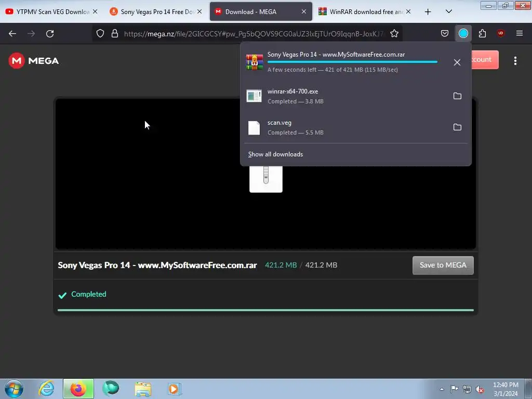Open a new browser tab
The width and height of the screenshot is (532, 399).
pos(428,12)
